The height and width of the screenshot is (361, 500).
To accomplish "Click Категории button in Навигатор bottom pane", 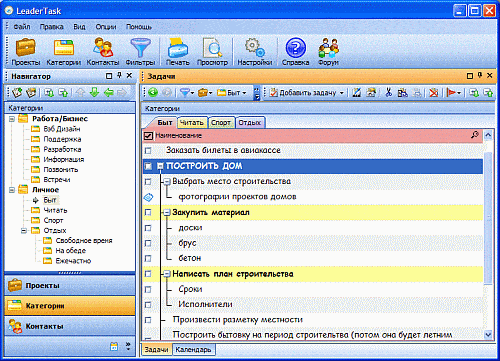I will coord(70,306).
